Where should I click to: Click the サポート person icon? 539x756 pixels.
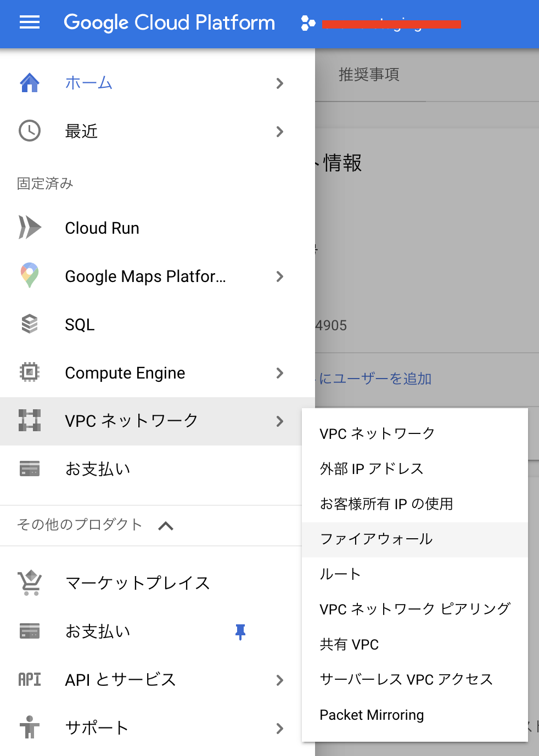click(30, 727)
